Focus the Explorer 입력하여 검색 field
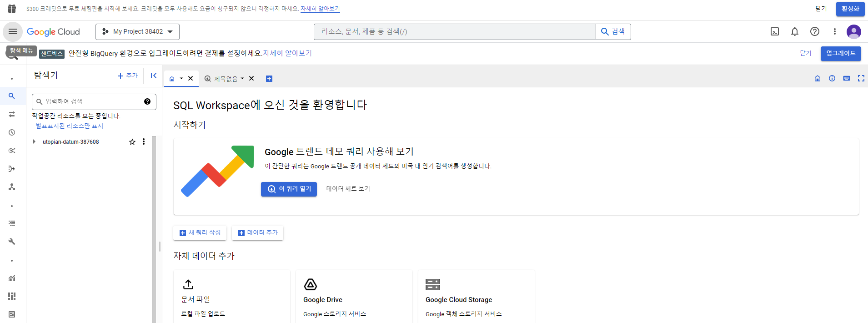The width and height of the screenshot is (868, 323). [94, 101]
